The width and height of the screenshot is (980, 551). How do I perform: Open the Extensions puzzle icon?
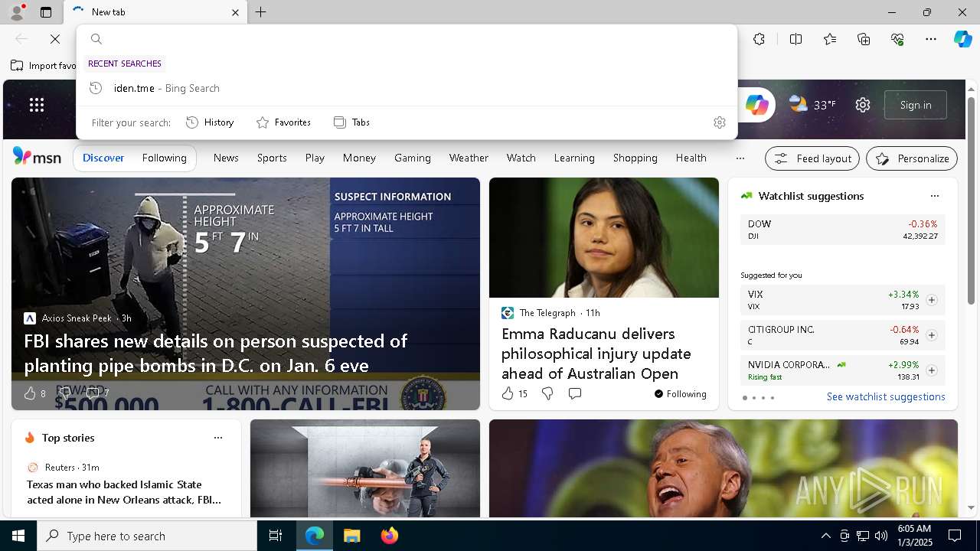coord(759,39)
